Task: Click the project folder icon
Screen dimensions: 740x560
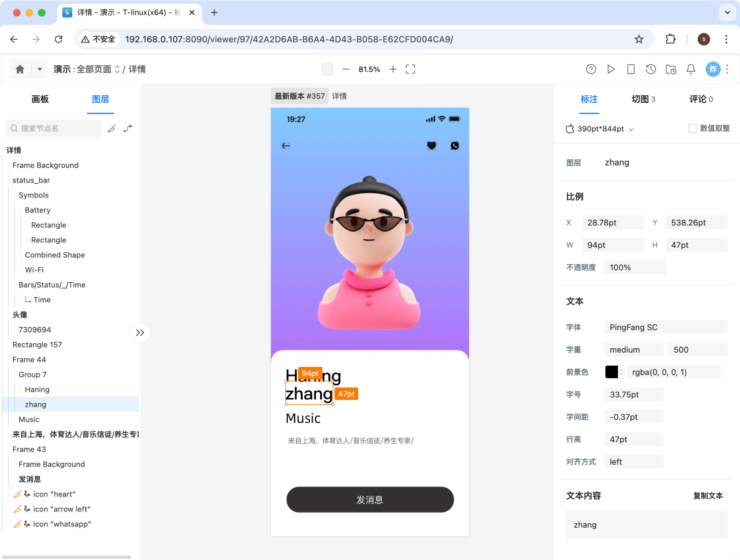Action: point(671,70)
